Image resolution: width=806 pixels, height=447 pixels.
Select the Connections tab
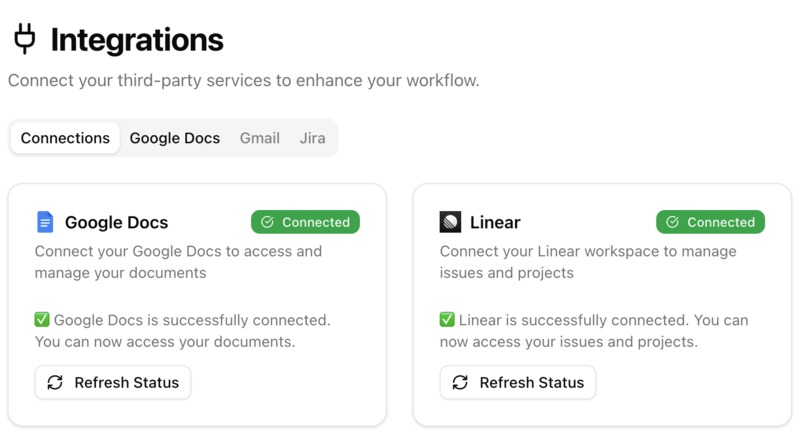[65, 138]
